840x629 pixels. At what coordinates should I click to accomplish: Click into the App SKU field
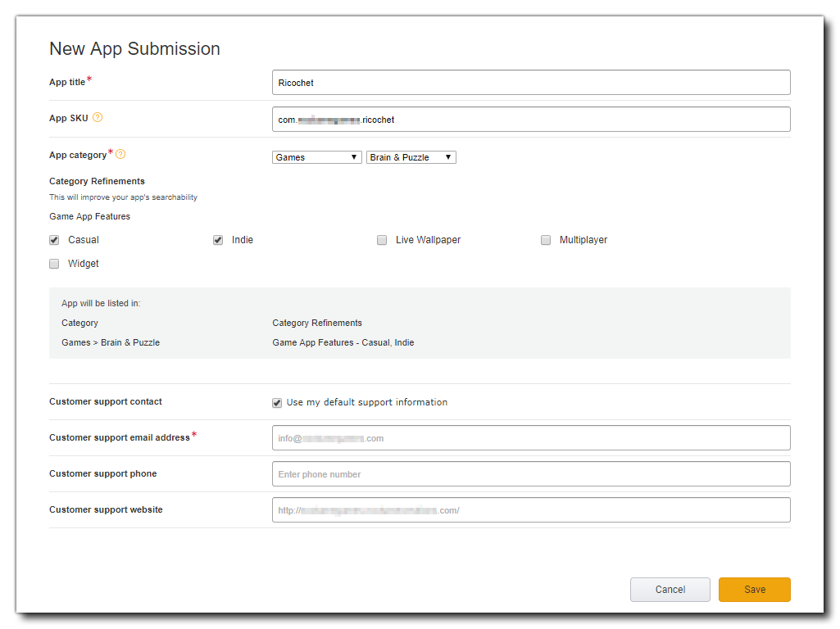point(531,120)
